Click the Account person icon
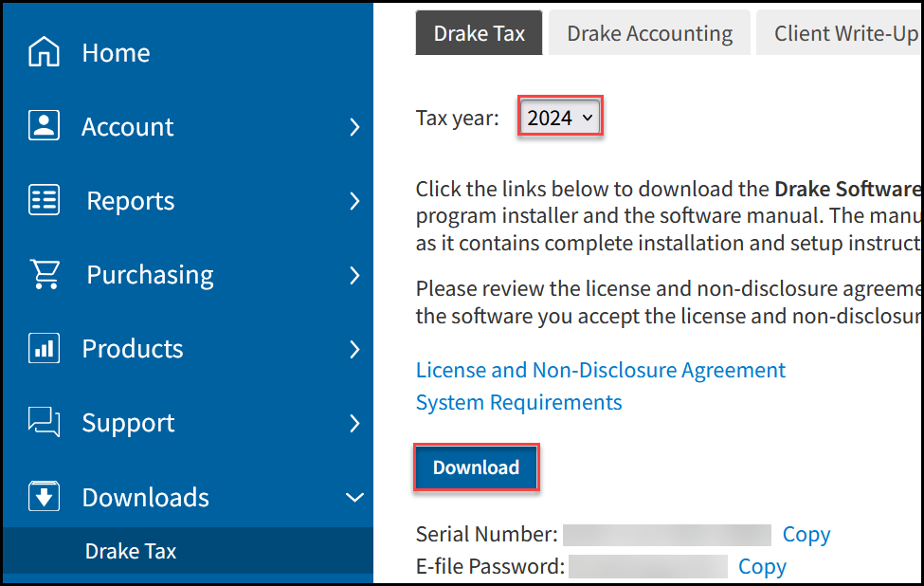Screen dimensions: 924x586 tap(45, 125)
